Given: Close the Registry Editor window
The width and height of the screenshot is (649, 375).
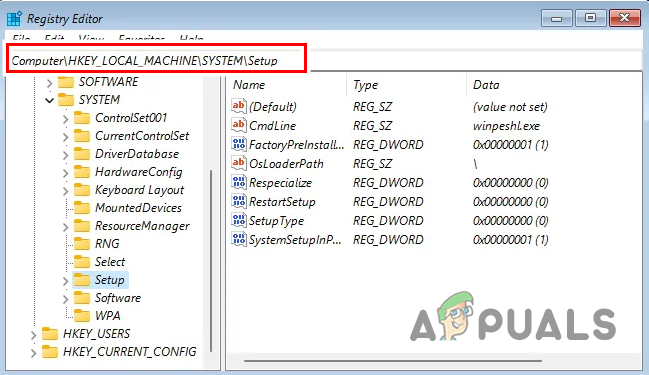Looking at the screenshot, I should 625,18.
